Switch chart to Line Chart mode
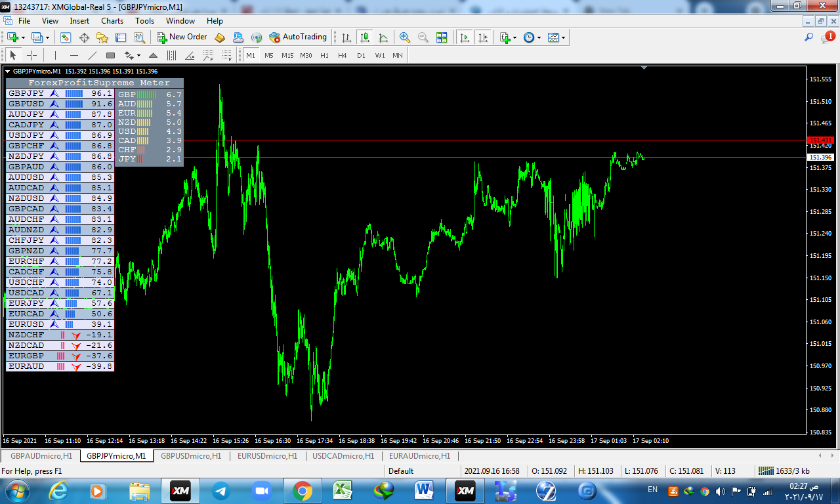This screenshot has width=840, height=504. [383, 37]
